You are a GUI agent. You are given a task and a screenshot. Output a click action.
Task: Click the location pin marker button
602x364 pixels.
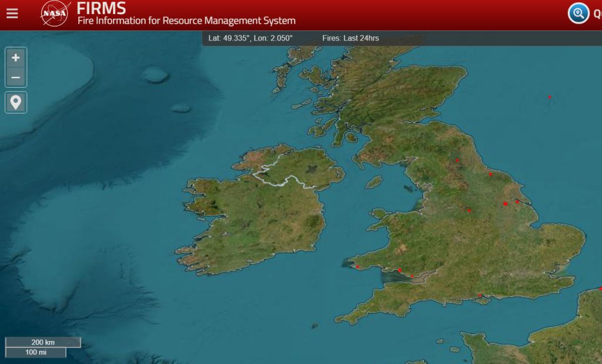pos(16,102)
